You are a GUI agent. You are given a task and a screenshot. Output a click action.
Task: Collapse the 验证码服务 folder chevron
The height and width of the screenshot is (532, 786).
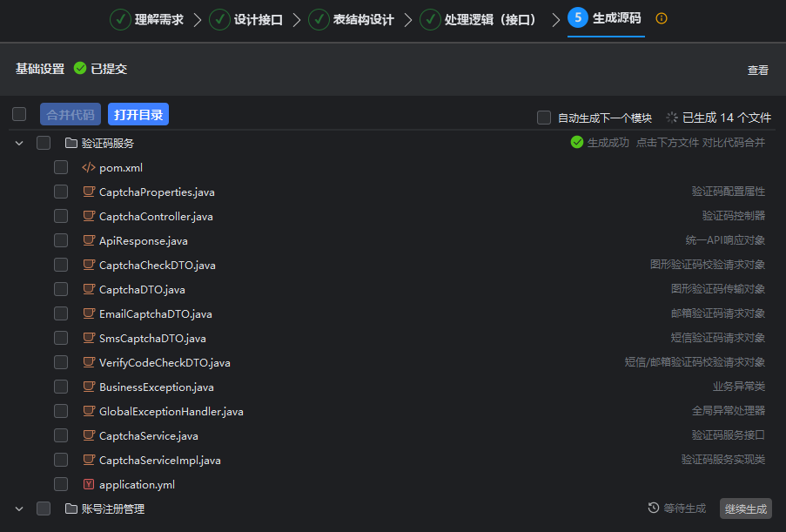pos(19,143)
